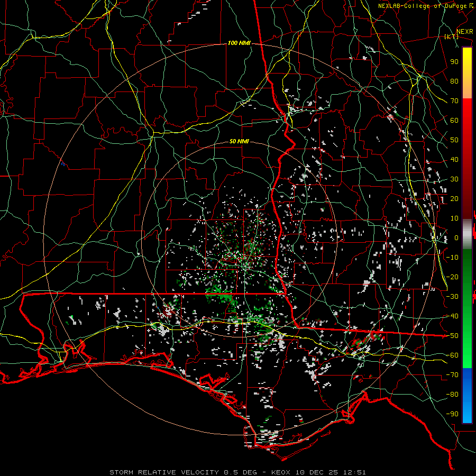Click the positive "40" scale value

click(x=454, y=160)
